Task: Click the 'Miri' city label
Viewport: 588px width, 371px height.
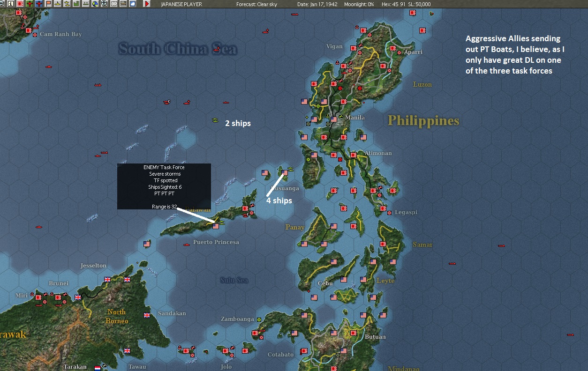Action: click(22, 296)
